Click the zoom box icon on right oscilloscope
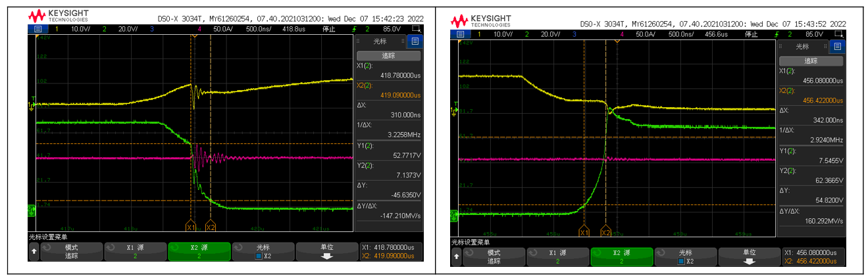The width and height of the screenshot is (868, 280). tap(838, 34)
